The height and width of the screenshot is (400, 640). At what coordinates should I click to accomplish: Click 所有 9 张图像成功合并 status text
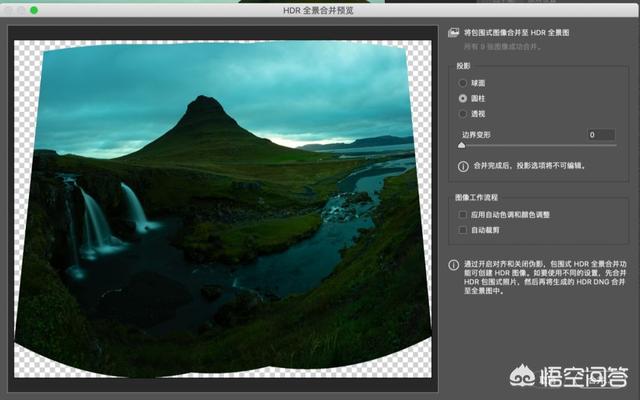click(x=507, y=46)
